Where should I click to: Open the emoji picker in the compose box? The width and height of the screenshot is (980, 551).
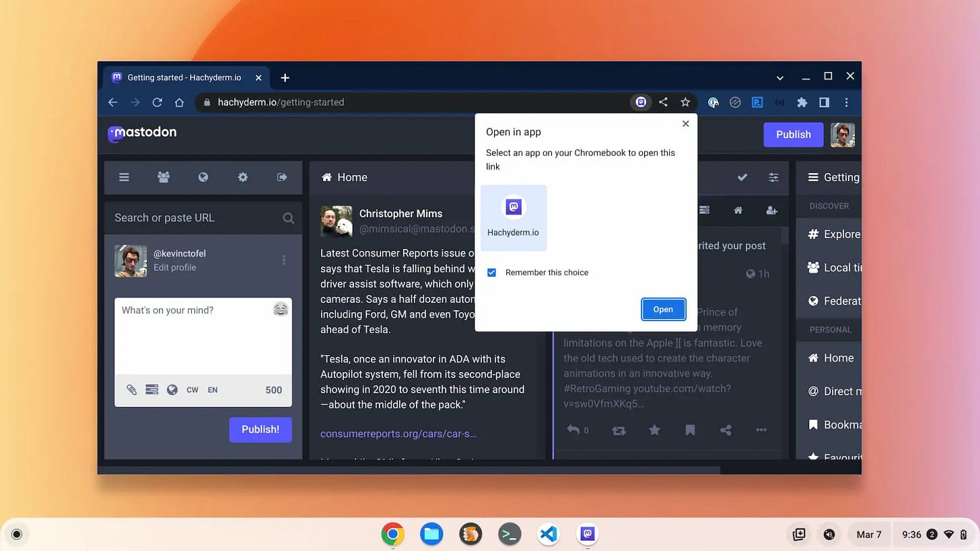click(x=281, y=309)
